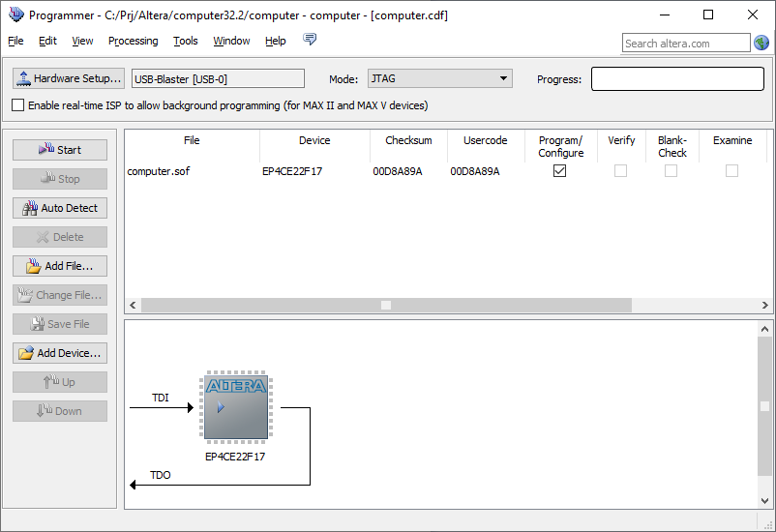The image size is (776, 532).
Task: Maximize the Programmer window
Action: point(708,15)
